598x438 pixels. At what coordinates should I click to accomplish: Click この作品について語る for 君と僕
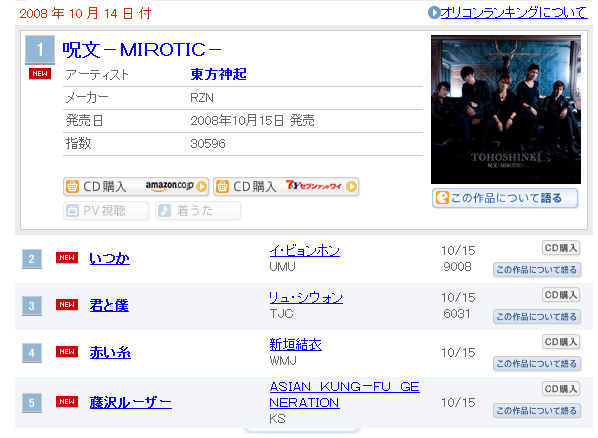[x=537, y=317]
